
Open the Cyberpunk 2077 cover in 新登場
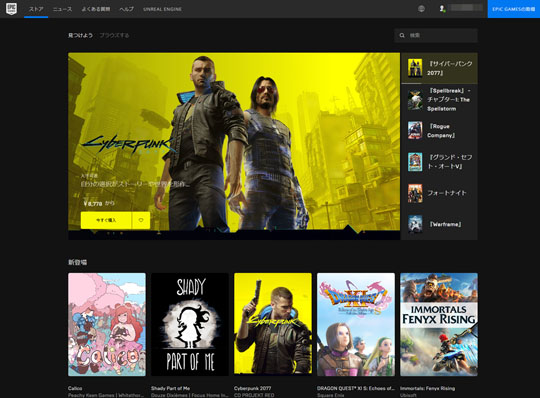[x=273, y=324]
